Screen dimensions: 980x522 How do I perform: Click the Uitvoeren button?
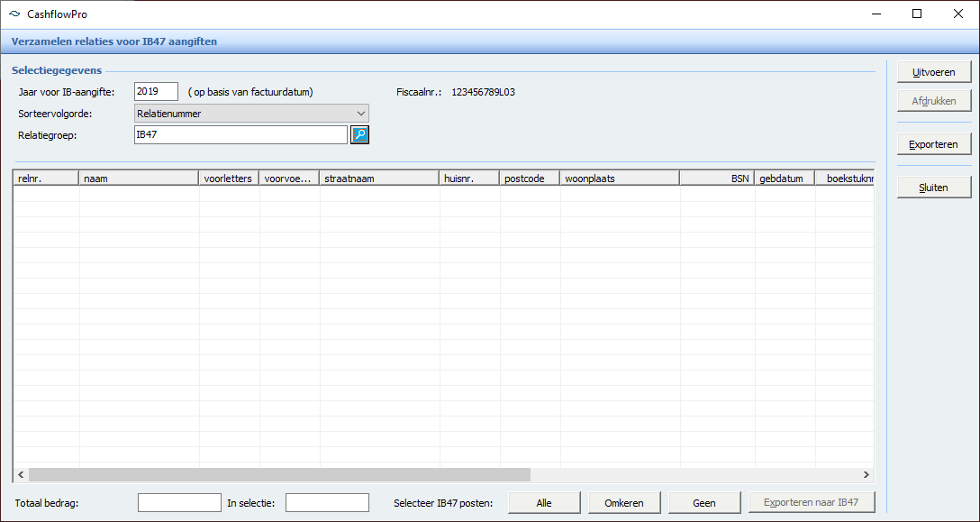coord(934,72)
